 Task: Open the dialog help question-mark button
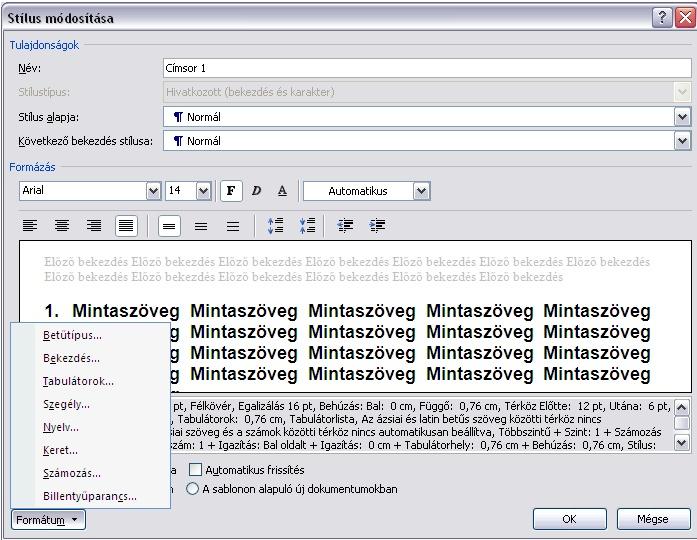pos(662,18)
